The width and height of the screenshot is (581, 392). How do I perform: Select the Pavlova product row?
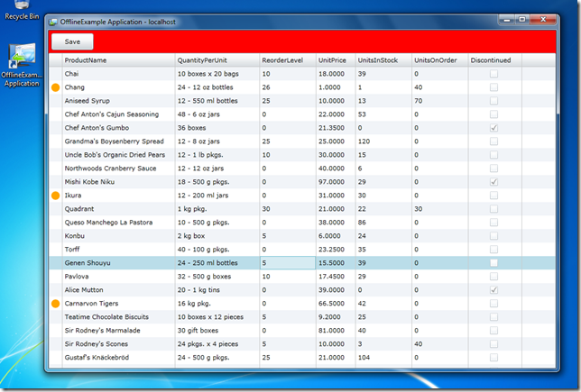click(117, 277)
